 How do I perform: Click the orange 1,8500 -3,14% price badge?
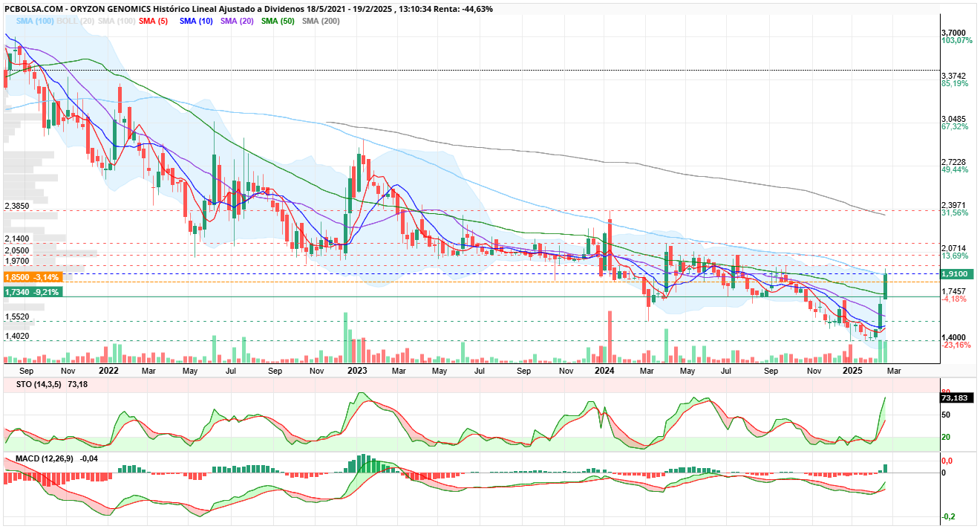[x=33, y=276]
